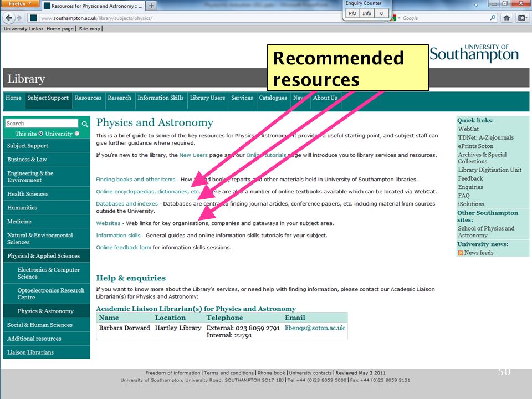Viewport: 532px width, 399px height.
Task: Click the site favicon in address bar
Action: [x=33, y=18]
